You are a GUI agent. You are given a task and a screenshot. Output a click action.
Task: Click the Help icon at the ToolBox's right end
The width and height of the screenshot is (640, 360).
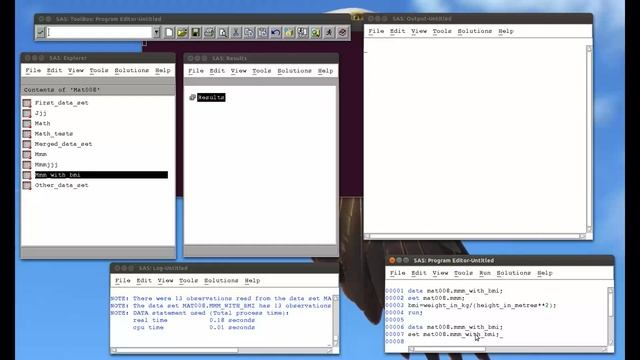tap(342, 32)
